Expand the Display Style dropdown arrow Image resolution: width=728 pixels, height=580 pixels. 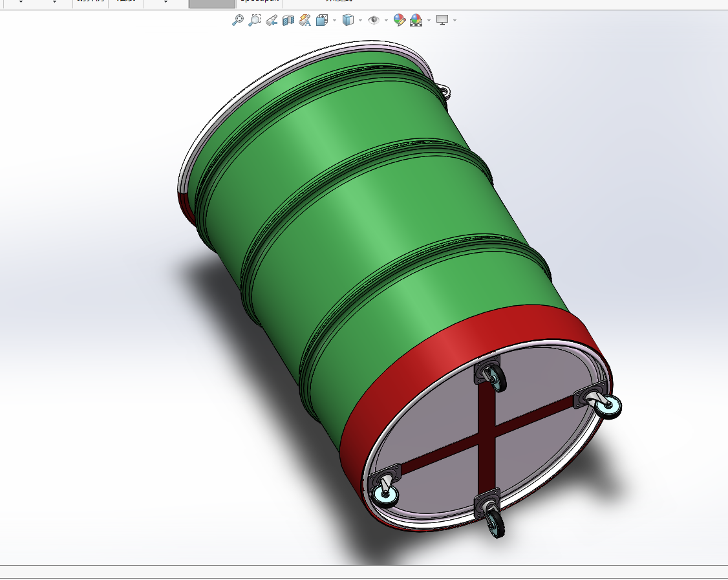click(360, 21)
